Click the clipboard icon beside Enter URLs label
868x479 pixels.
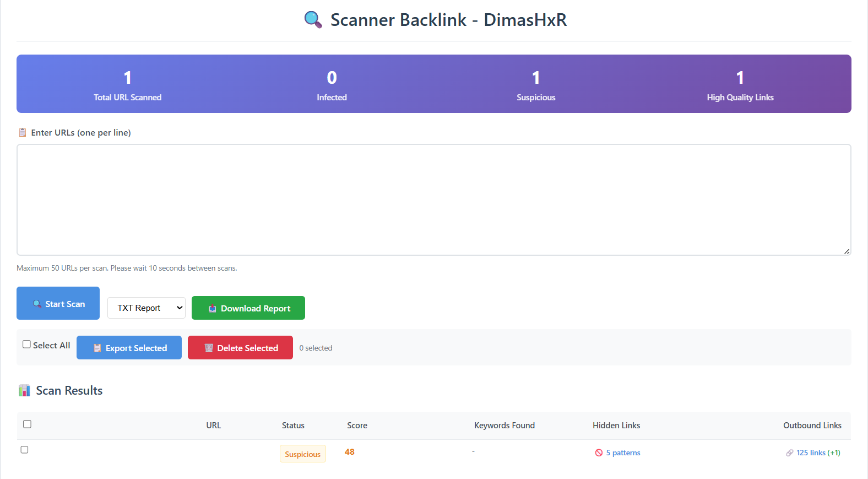click(23, 132)
